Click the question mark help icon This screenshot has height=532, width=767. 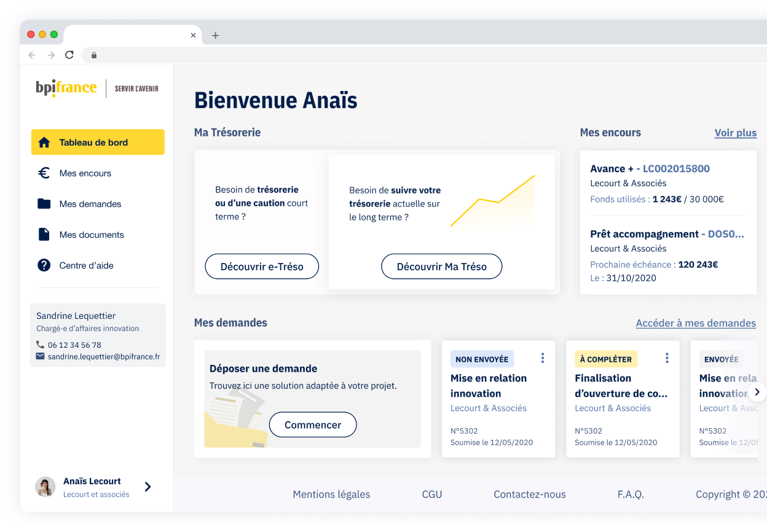pyautogui.click(x=44, y=265)
